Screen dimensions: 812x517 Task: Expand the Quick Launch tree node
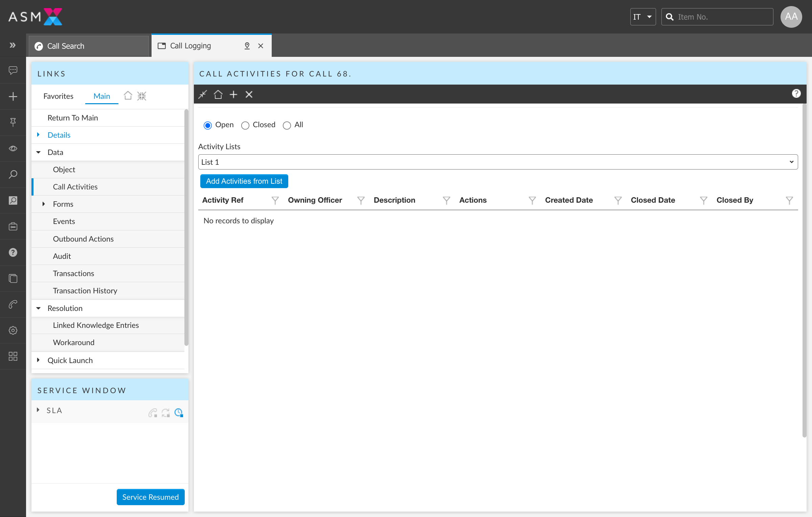[x=38, y=360]
